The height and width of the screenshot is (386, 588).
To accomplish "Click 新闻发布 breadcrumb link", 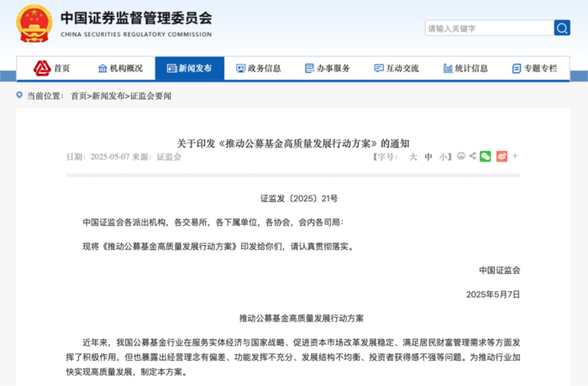I will 108,96.
